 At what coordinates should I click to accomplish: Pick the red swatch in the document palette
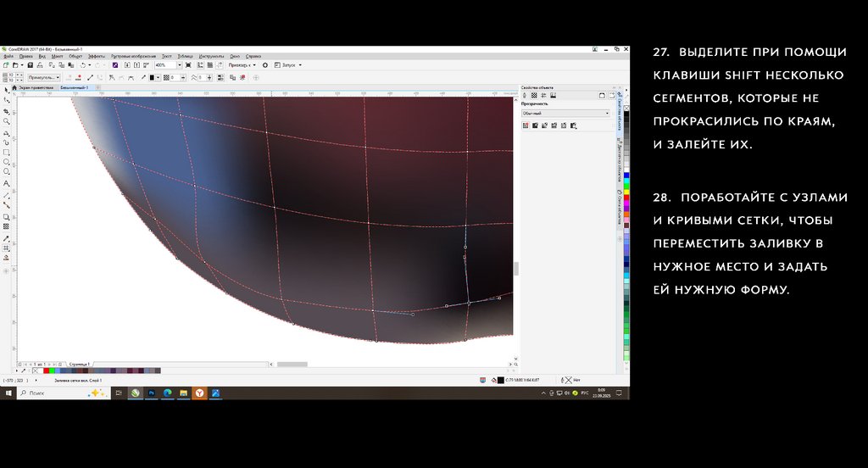[x=46, y=370]
